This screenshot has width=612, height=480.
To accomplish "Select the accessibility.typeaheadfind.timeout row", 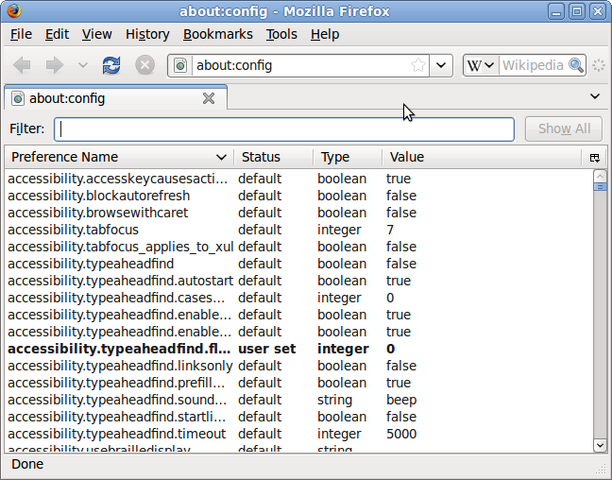I will (x=299, y=434).
